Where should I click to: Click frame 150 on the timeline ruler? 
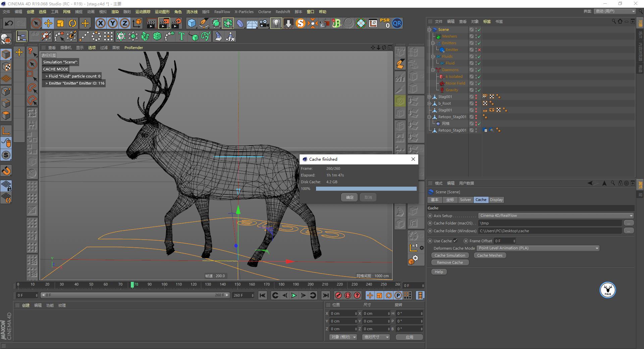tap(237, 285)
